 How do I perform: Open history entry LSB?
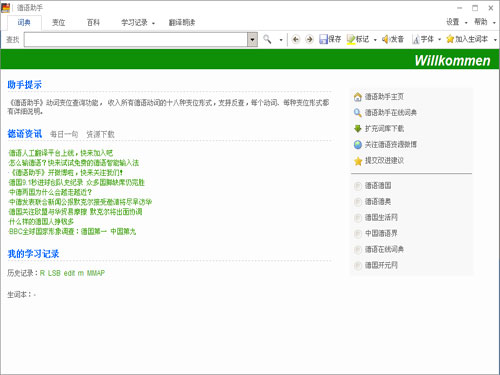pos(54,273)
